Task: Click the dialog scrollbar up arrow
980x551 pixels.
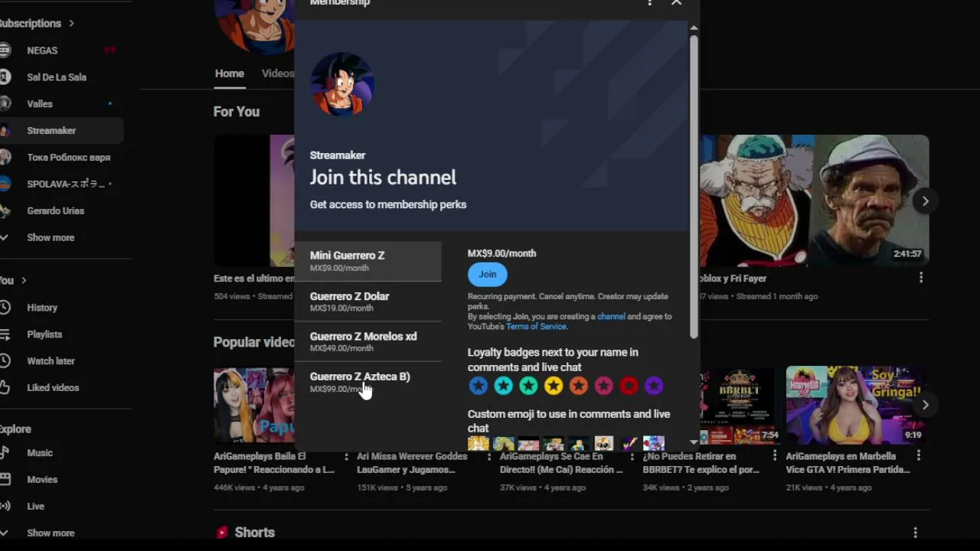Action: tap(694, 28)
